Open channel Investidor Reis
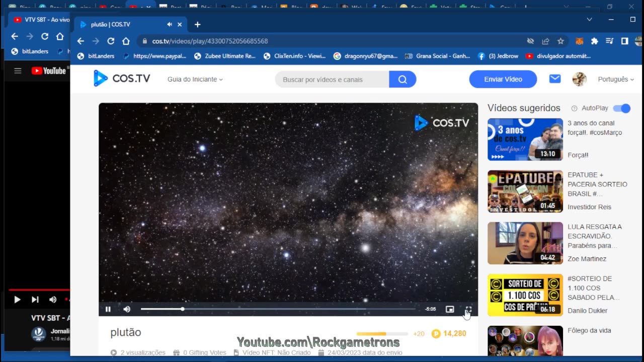The image size is (644, 362). point(589,207)
